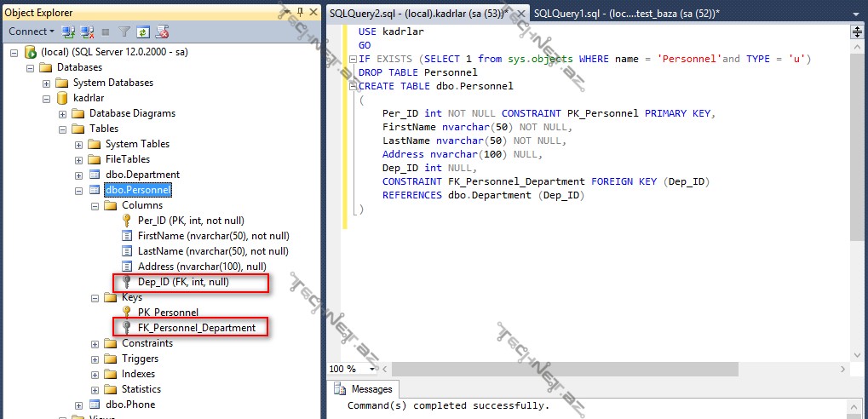Collapse the Columns folder

point(95,205)
